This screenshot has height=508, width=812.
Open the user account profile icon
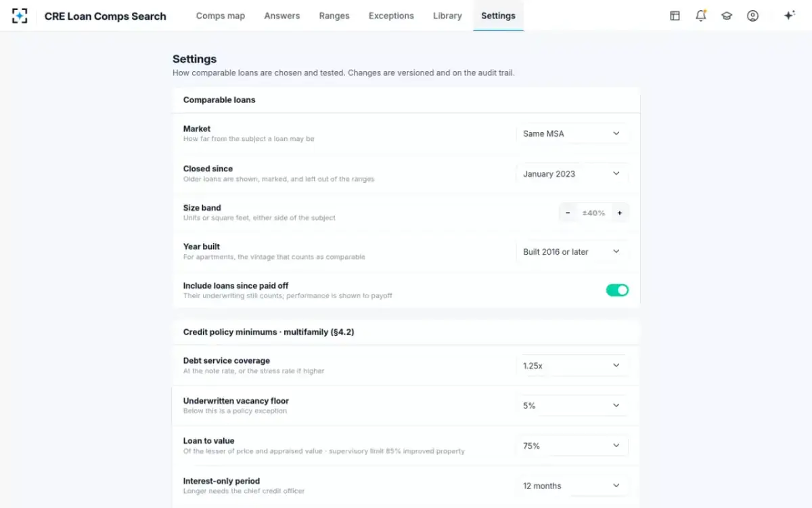point(752,16)
